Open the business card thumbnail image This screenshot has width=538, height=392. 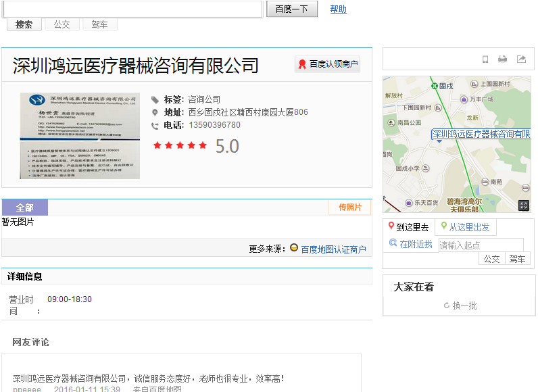click(80, 136)
